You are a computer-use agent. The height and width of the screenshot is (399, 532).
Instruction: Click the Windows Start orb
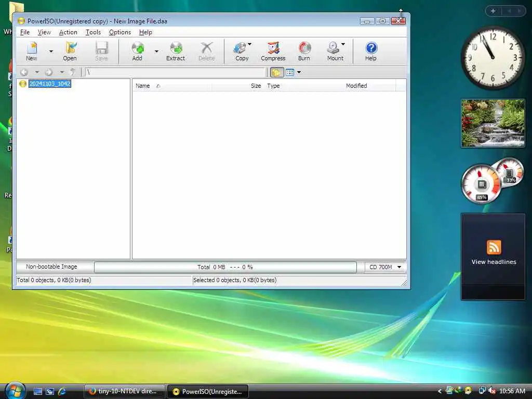(x=14, y=391)
